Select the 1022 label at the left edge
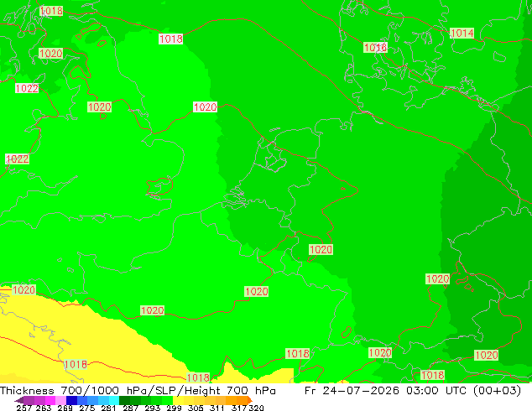Screen dimensions: 532x411 (17, 159)
